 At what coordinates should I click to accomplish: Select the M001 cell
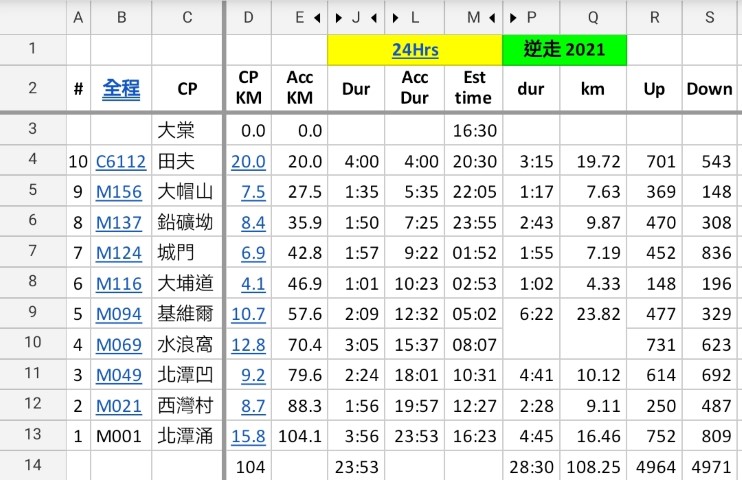[x=121, y=436]
